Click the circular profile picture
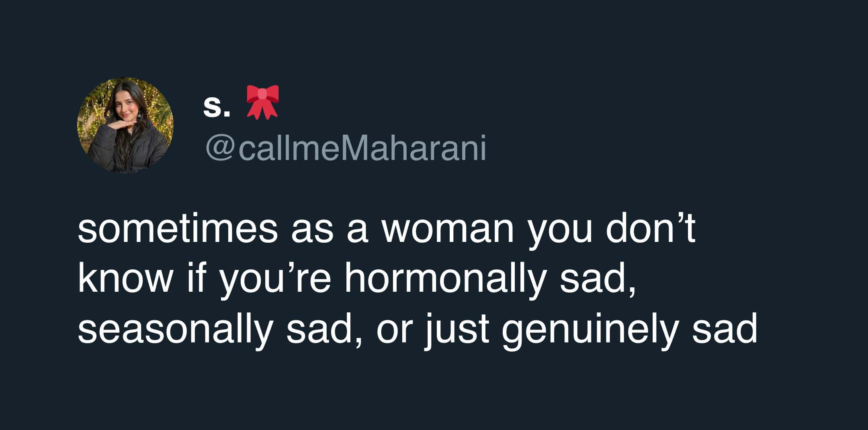This screenshot has height=430, width=868. (125, 125)
